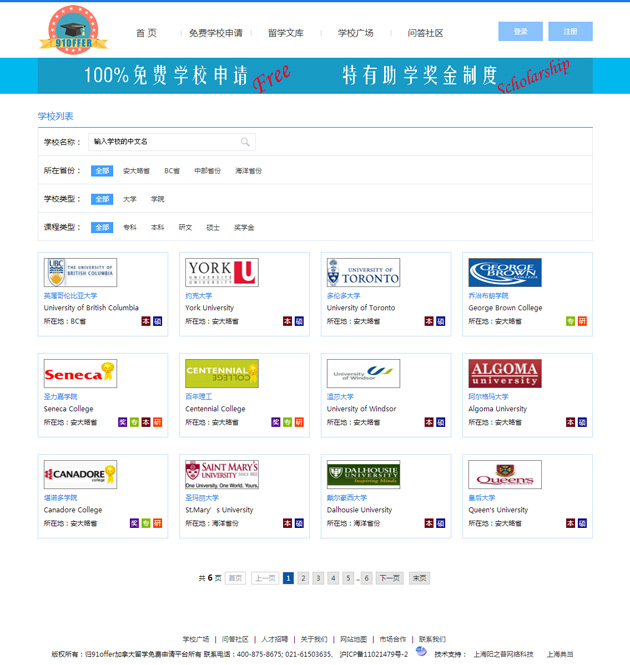
Task: Filter province by BC省
Action: pos(172,171)
